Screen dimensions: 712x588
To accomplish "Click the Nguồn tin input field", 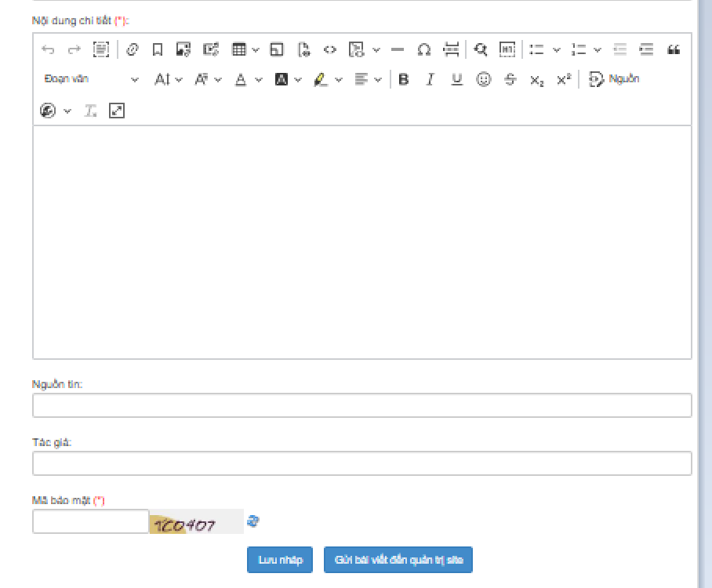I will point(361,405).
